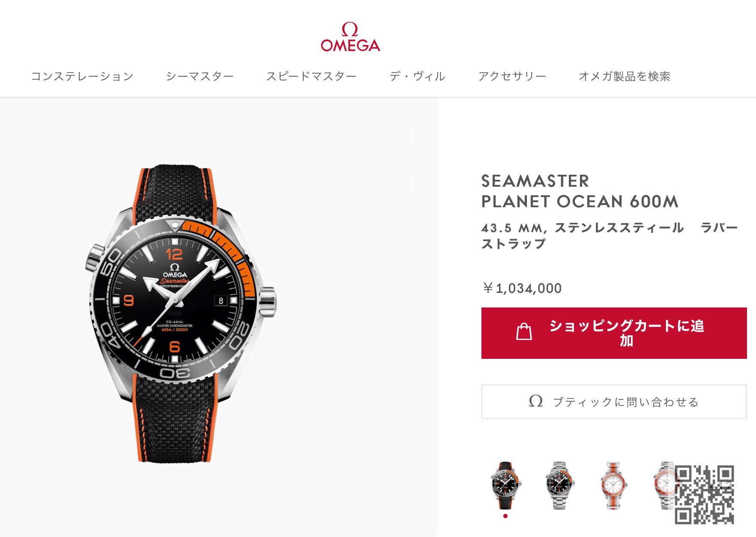Click ブティックに問い合わせる button

click(x=614, y=402)
